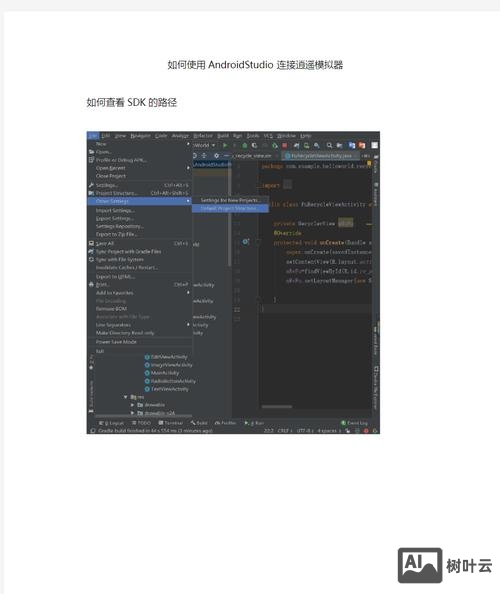Choose Settings for New Projects submenu item
This screenshot has height=594, width=500.
tap(230, 200)
